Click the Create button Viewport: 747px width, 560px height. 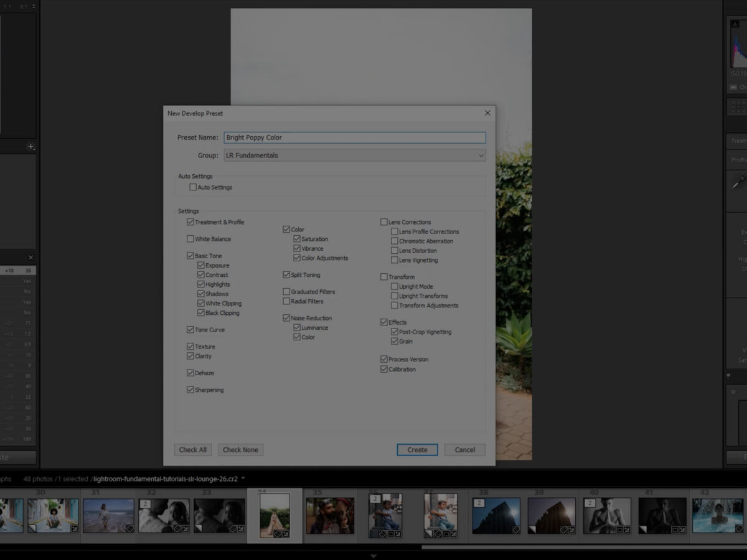coord(417,450)
